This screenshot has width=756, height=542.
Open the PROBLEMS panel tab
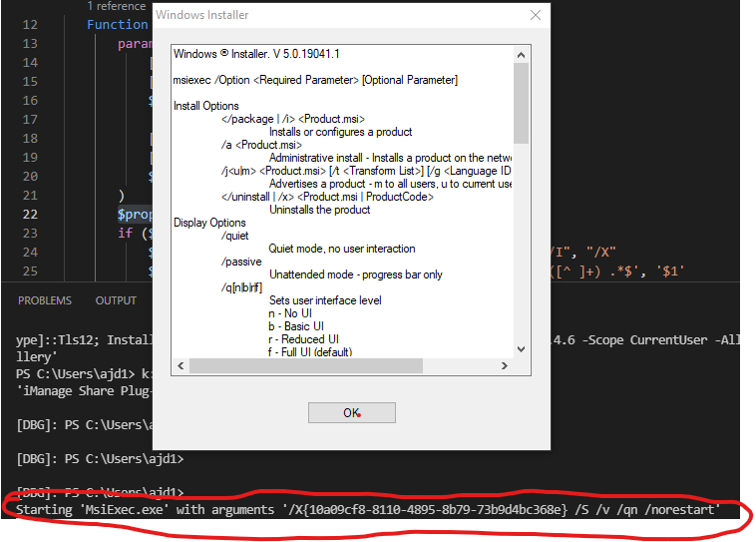(44, 300)
